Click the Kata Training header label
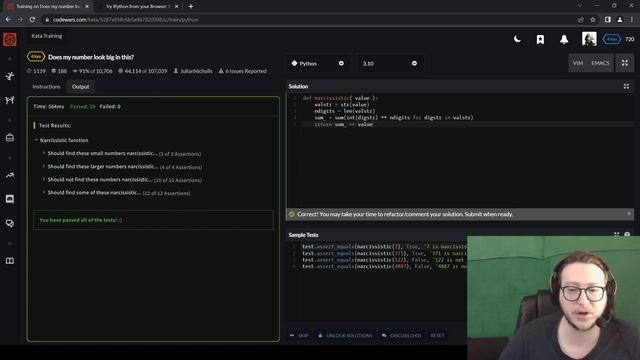The image size is (640, 360). tap(47, 36)
